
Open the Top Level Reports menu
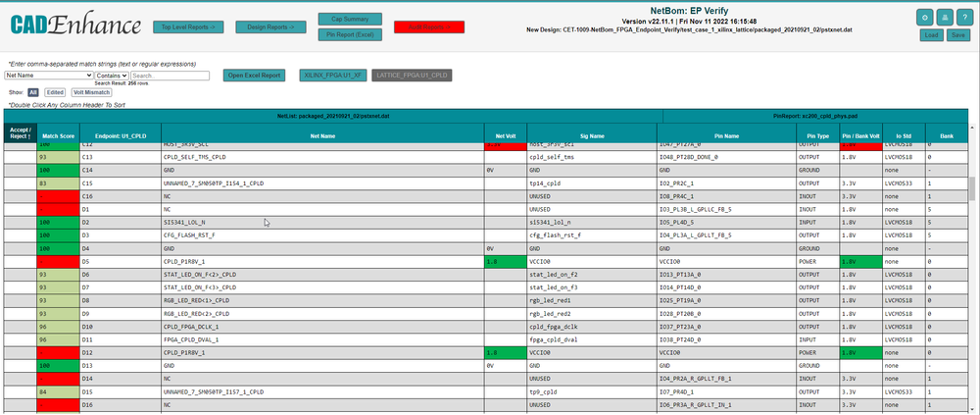[x=188, y=26]
